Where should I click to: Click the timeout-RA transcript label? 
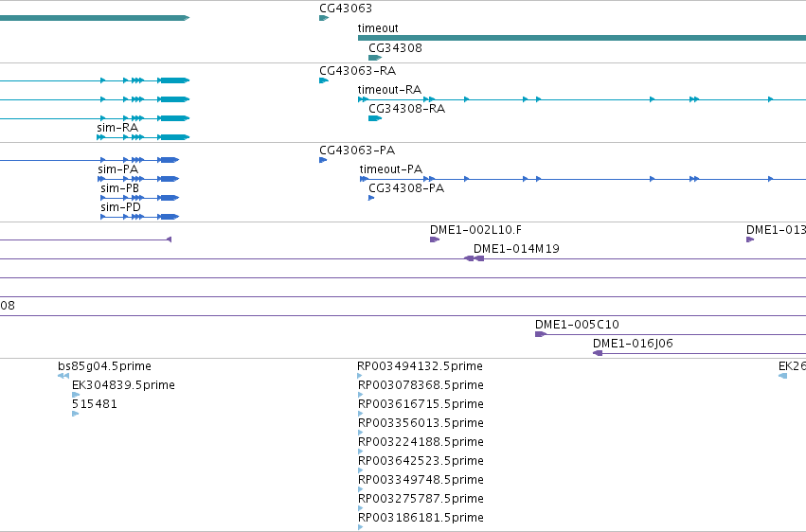pos(389,90)
